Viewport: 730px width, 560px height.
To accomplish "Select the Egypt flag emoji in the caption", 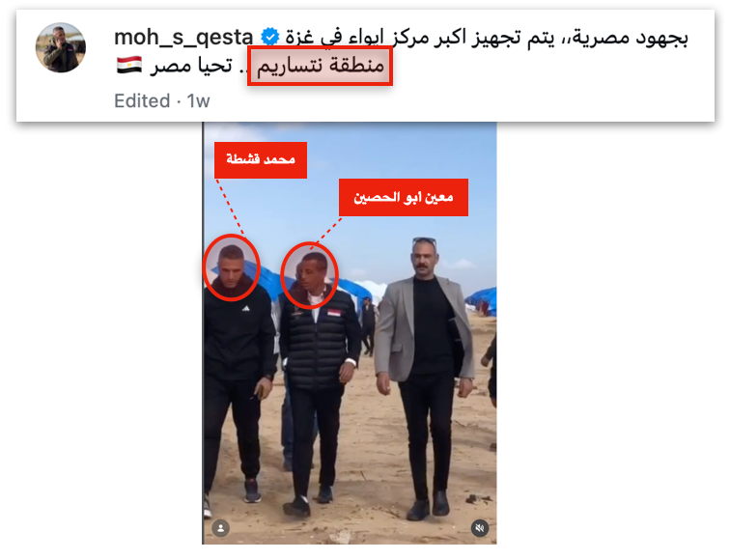I will pyautogui.click(x=129, y=65).
